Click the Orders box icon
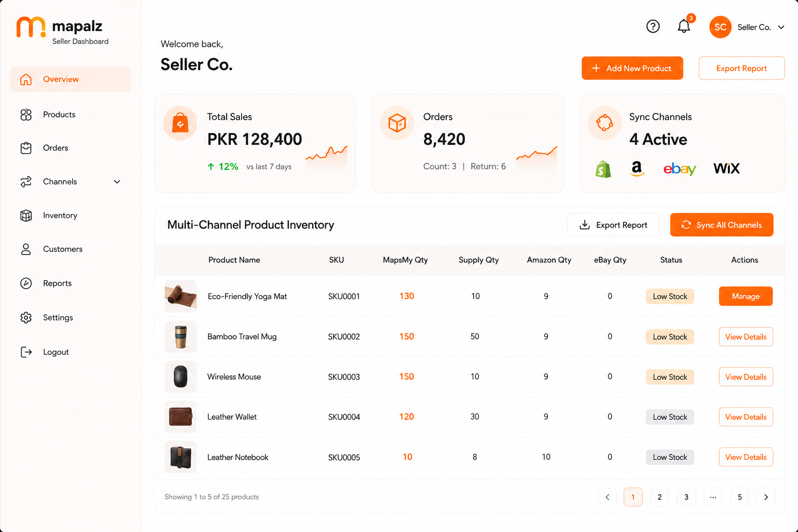Screen dimensions: 798x532 (397, 123)
